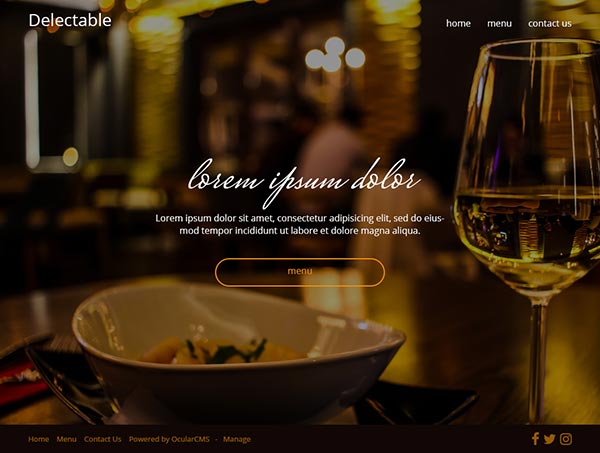This screenshot has height=453, width=600.
Task: Follow the footer Menu link
Action: [66, 439]
